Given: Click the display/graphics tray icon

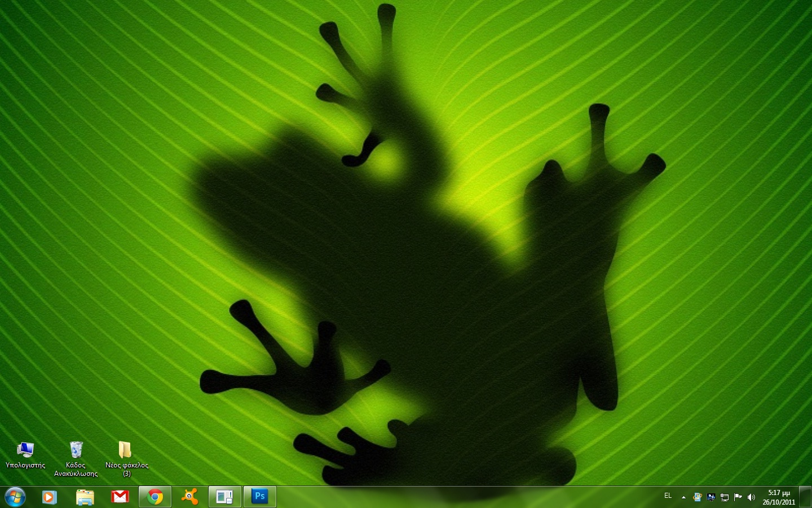Looking at the screenshot, I should coord(711,497).
